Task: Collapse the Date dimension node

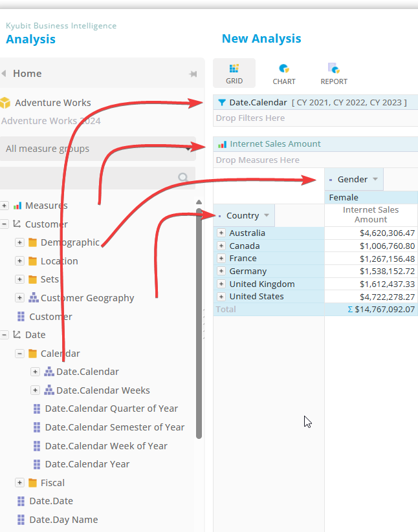Action: click(5, 335)
